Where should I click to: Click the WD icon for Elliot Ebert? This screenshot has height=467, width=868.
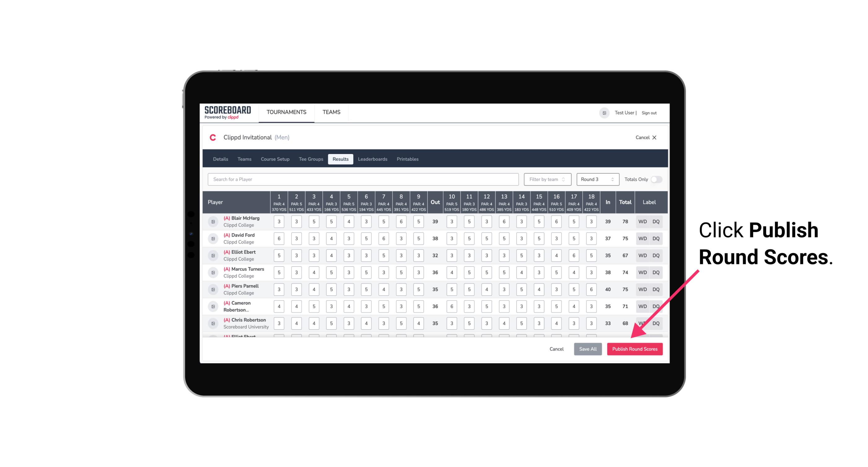pos(643,255)
